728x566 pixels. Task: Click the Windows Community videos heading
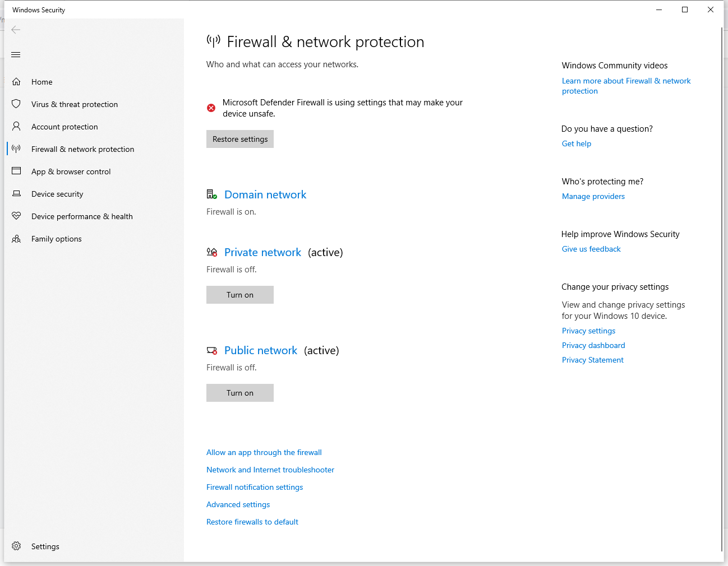point(615,66)
